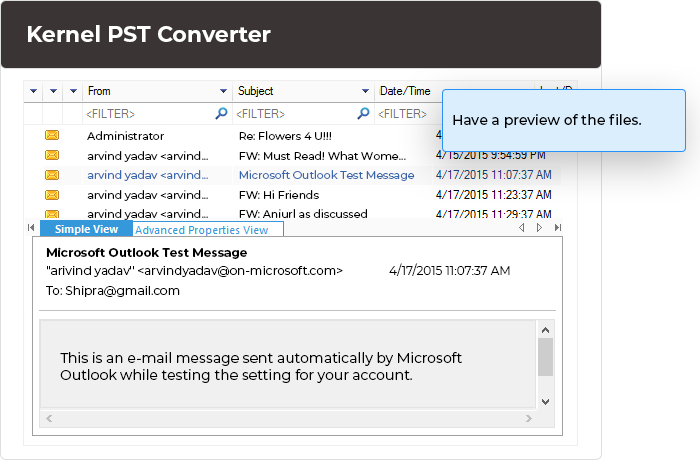
Task: Click horizontal scroll left arrow in preview
Action: coord(49,418)
